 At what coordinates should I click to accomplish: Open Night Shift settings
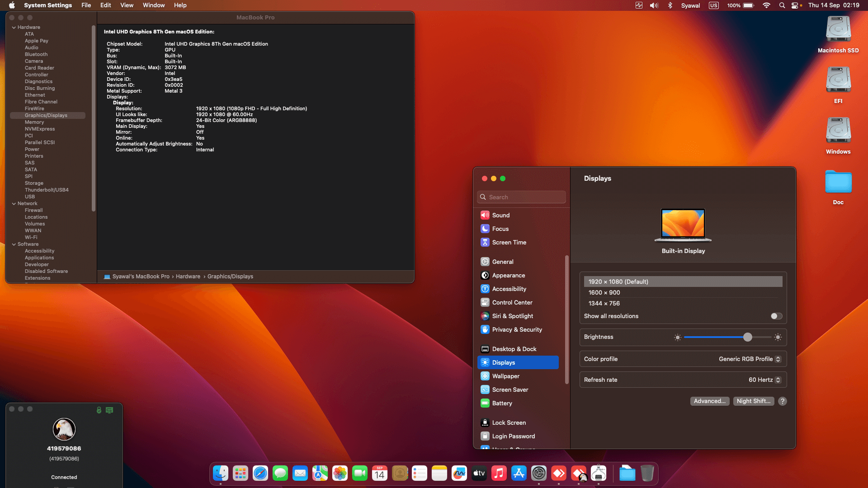[753, 401]
